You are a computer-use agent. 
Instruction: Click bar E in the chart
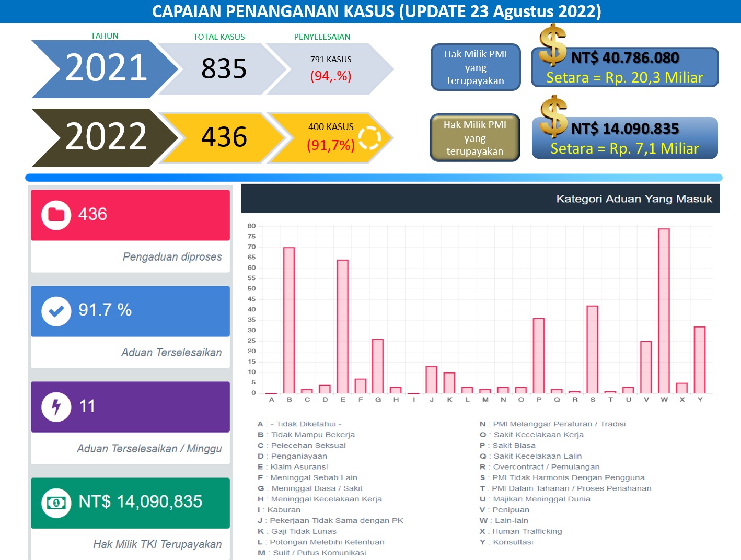(x=342, y=326)
